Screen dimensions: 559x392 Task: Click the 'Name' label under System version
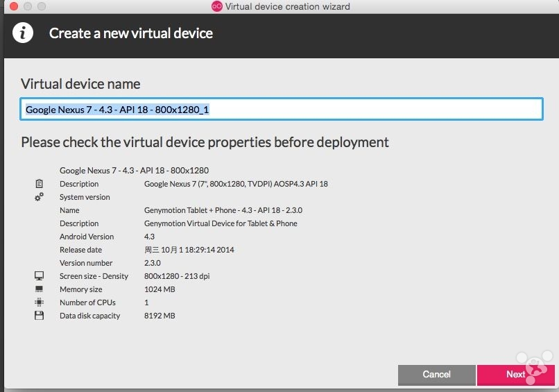(69, 210)
